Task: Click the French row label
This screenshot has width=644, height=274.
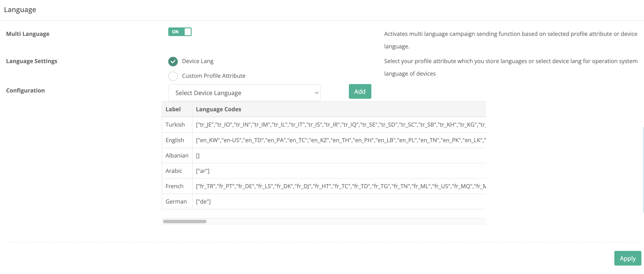Action: click(x=174, y=186)
